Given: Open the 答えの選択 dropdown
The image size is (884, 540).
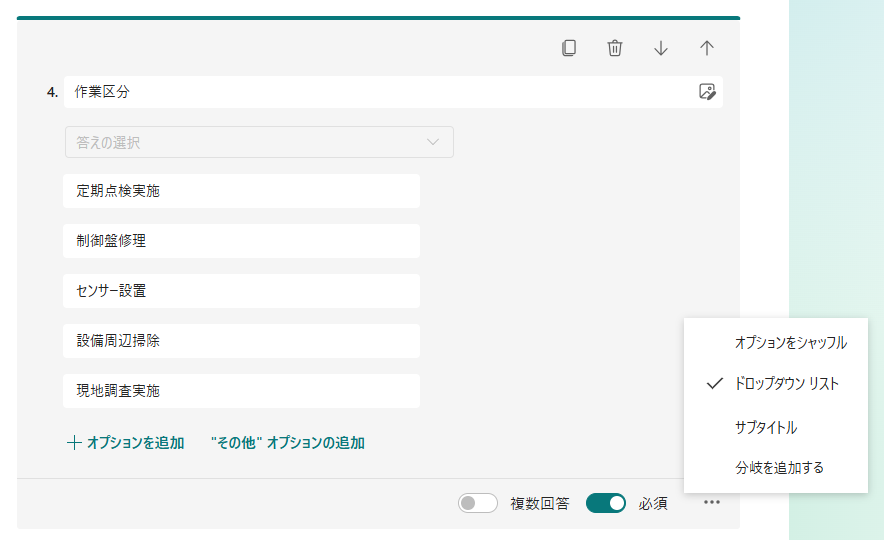Looking at the screenshot, I should (x=259, y=142).
